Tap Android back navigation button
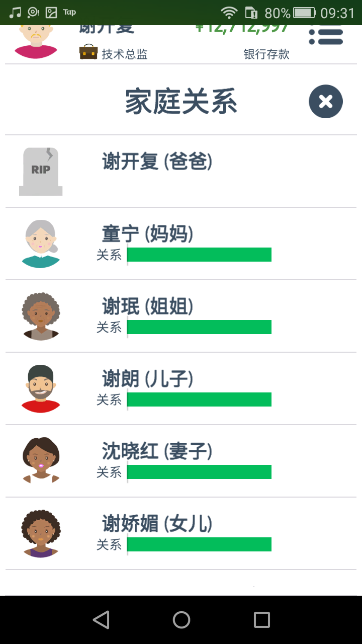 101,620
